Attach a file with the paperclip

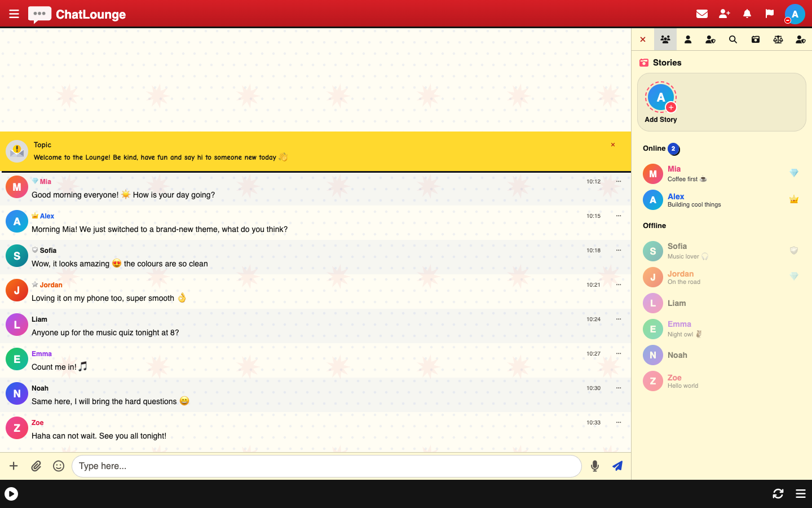pyautogui.click(x=36, y=466)
